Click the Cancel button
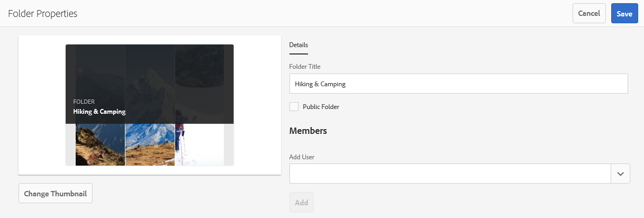The image size is (644, 218). coord(588,13)
